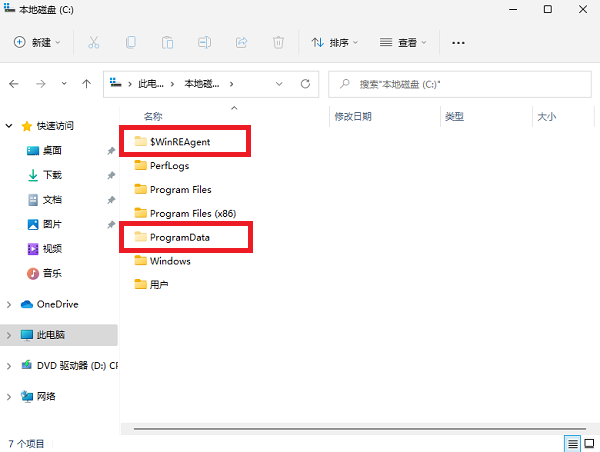The height and width of the screenshot is (452, 600).
Task: Open the 查看 view dropdown
Action: (403, 42)
